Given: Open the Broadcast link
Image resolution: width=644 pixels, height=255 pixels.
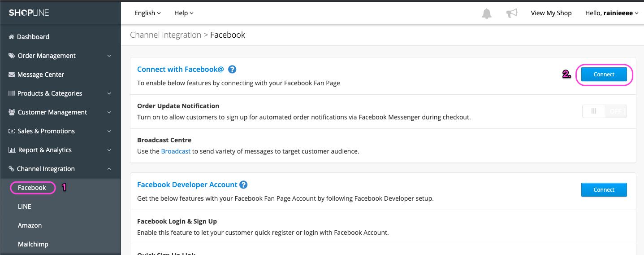Looking at the screenshot, I should tap(176, 151).
